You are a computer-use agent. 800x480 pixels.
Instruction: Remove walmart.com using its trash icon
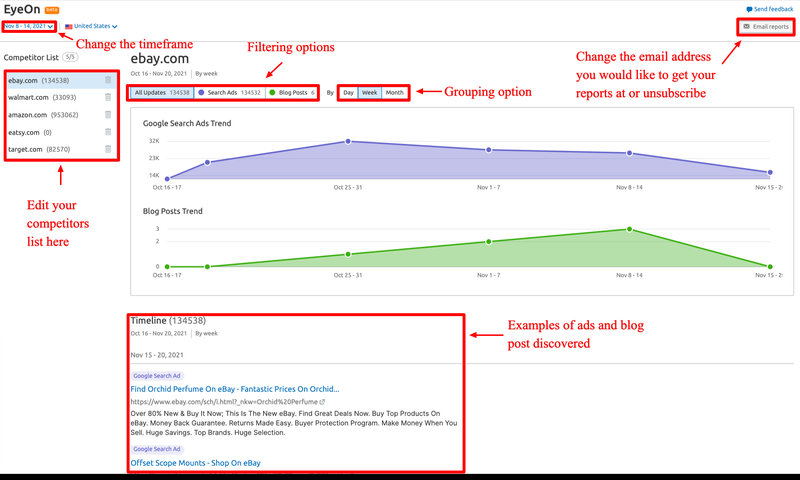[x=108, y=97]
